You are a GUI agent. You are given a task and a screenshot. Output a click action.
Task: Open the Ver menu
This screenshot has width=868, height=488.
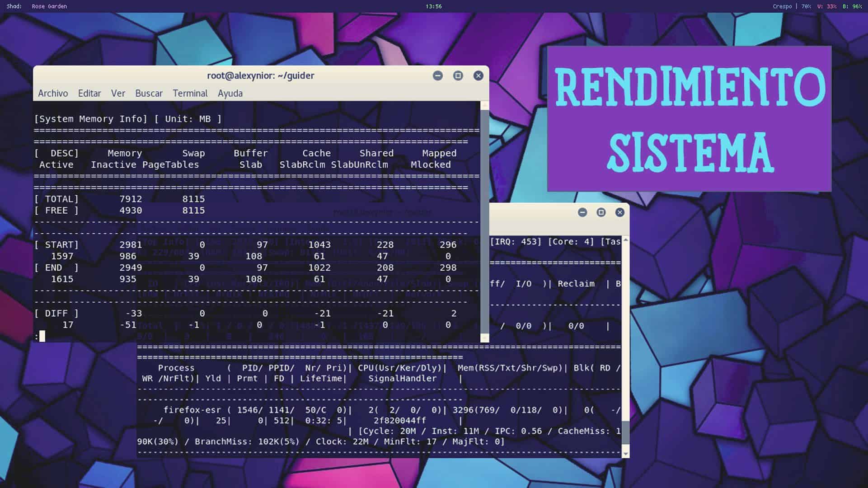pos(118,93)
